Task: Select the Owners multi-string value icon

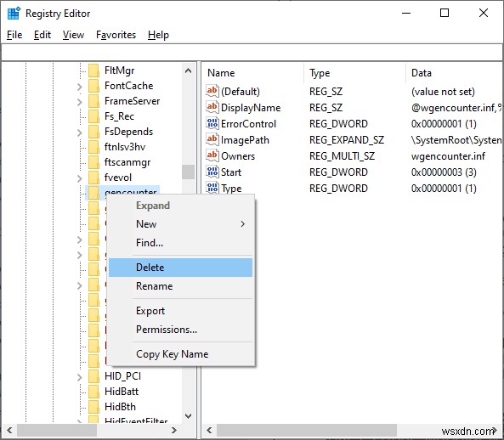Action: [212, 155]
